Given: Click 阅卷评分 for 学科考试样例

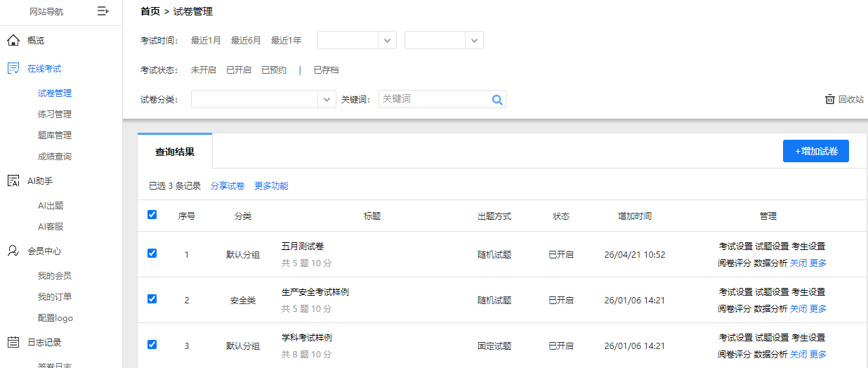Looking at the screenshot, I should (735, 355).
